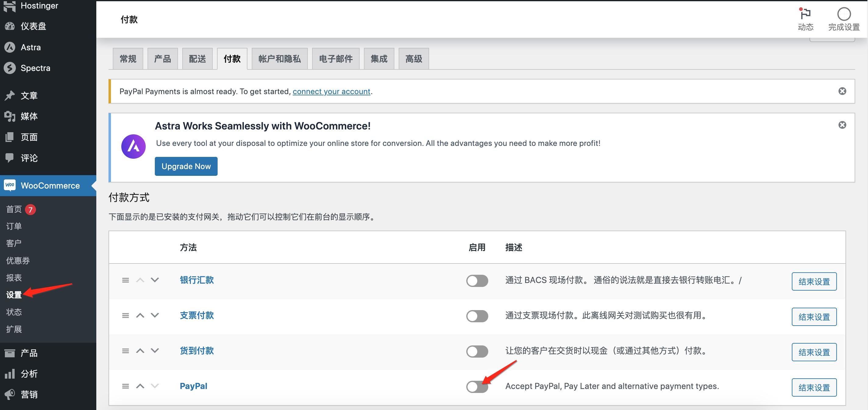The image size is (868, 410).
Task: Enable 货到付款 cash on delivery
Action: coord(477,352)
